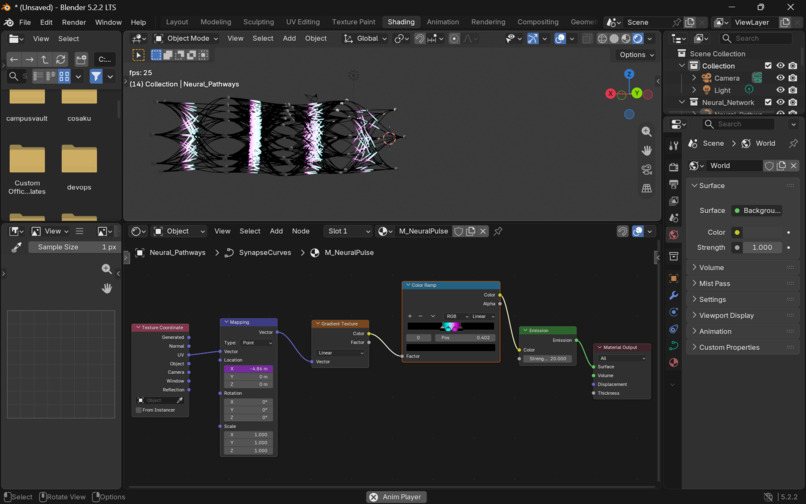Click the file browser back arrow
Viewport: 806px width, 504px height.
click(x=14, y=60)
